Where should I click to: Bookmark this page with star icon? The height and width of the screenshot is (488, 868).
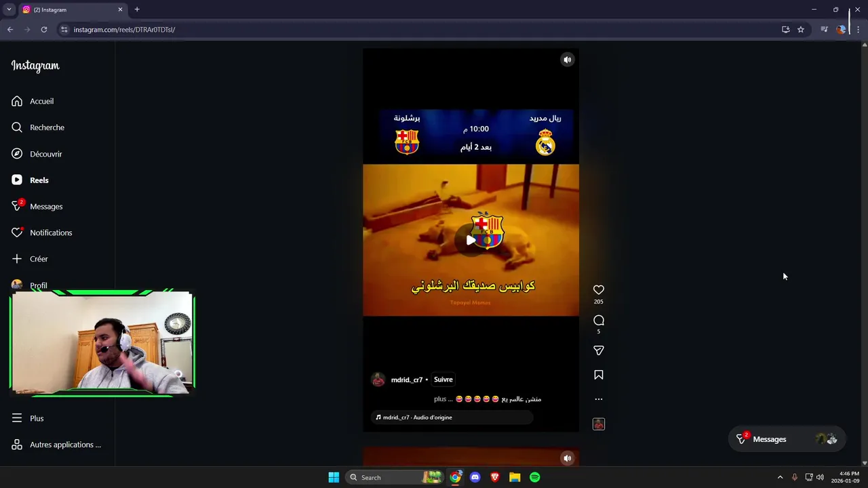pos(801,29)
